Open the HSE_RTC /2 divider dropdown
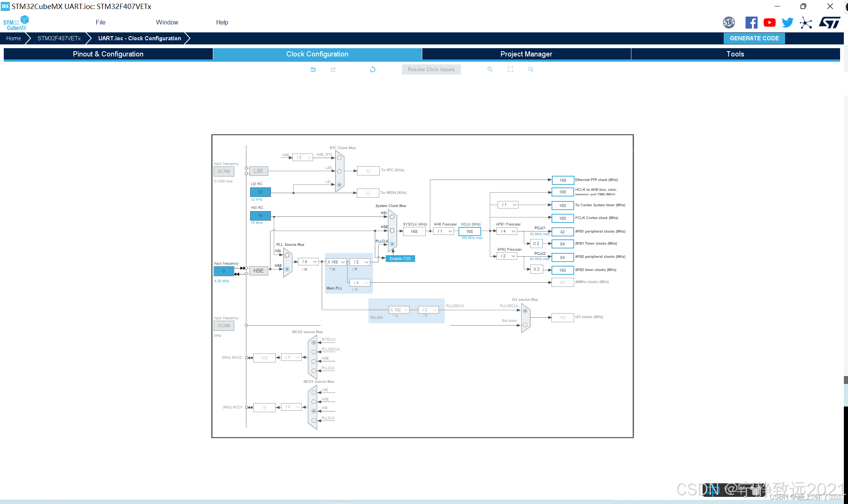Viewport: 848px width, 504px height. [303, 157]
